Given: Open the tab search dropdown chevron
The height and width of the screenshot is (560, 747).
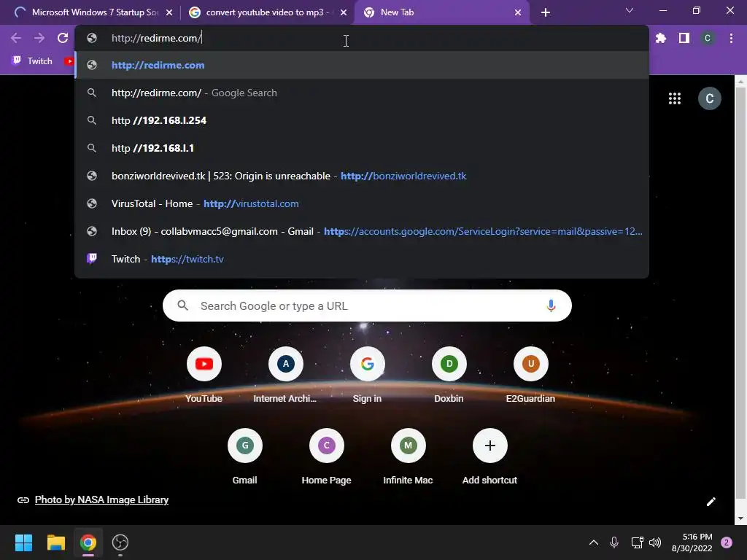Looking at the screenshot, I should coord(630,10).
